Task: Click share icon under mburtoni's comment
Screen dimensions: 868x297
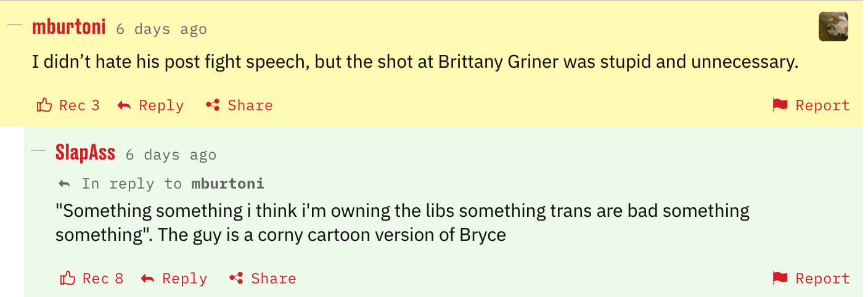Action: tap(213, 105)
